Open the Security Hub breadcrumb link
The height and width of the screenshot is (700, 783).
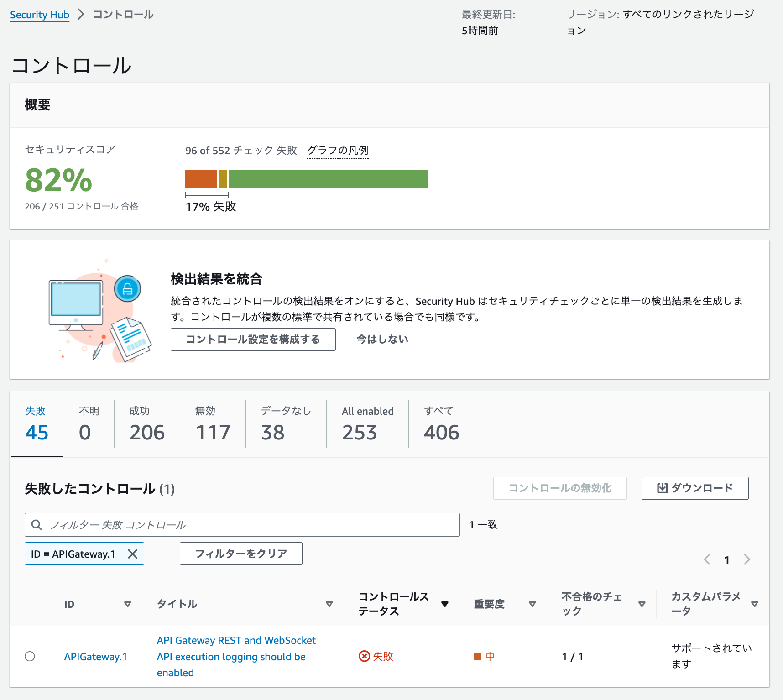pyautogui.click(x=40, y=15)
